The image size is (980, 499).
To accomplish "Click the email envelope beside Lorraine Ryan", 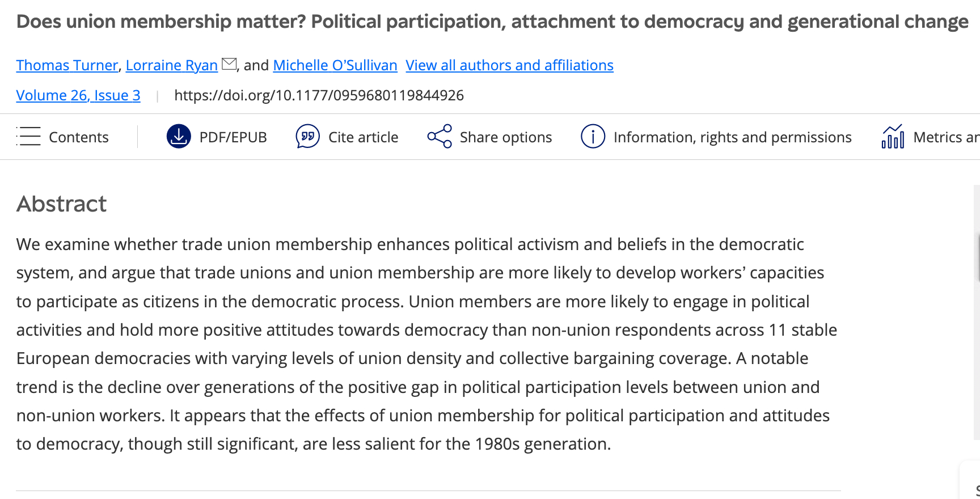I will pos(229,64).
